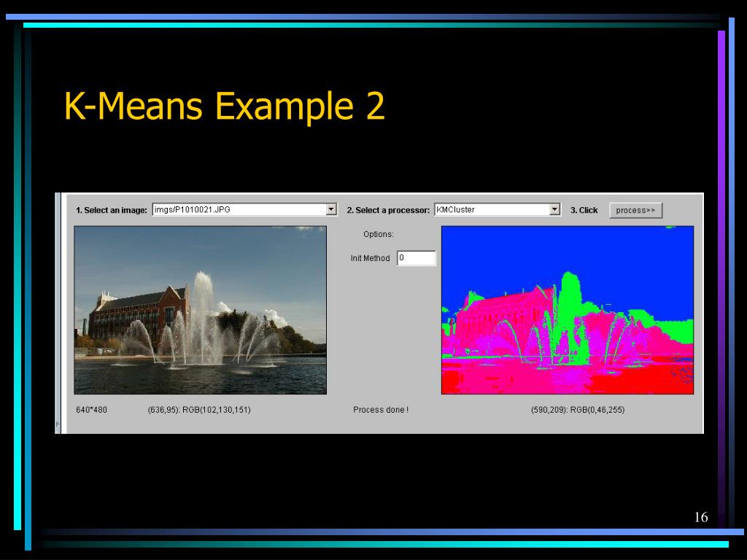Click the slide number 16
The image size is (747, 560).
[701, 517]
